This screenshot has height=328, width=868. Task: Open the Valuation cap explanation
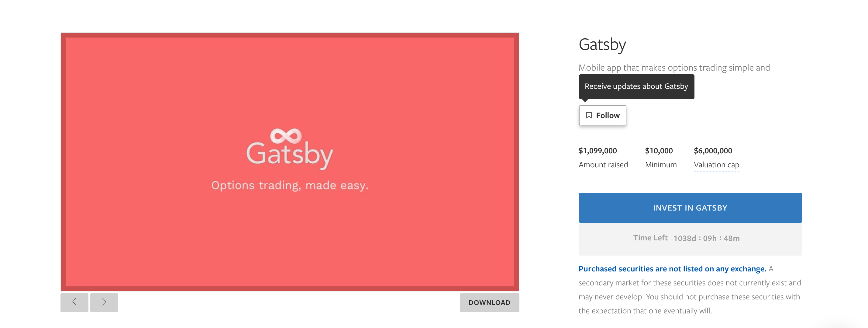point(716,165)
